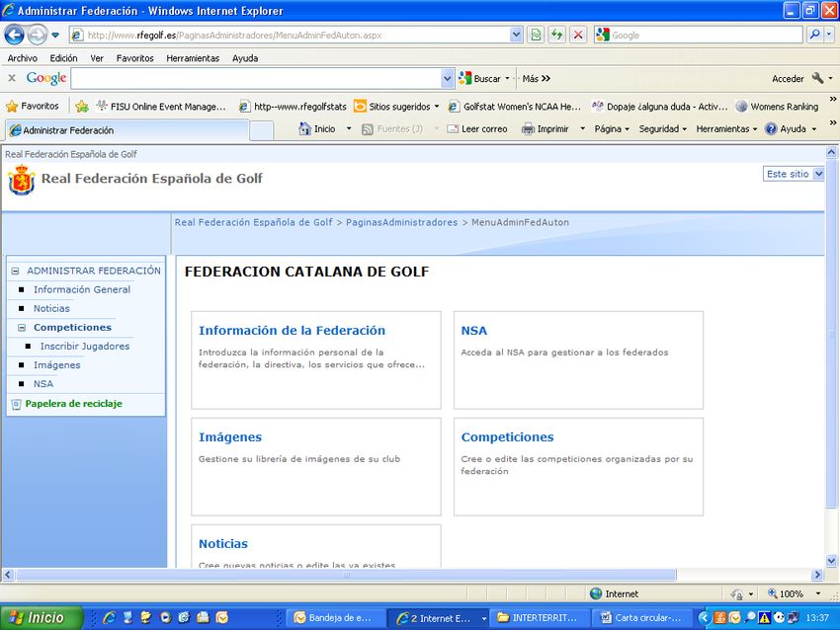Click the Inicio home icon in command bar

pos(305,128)
